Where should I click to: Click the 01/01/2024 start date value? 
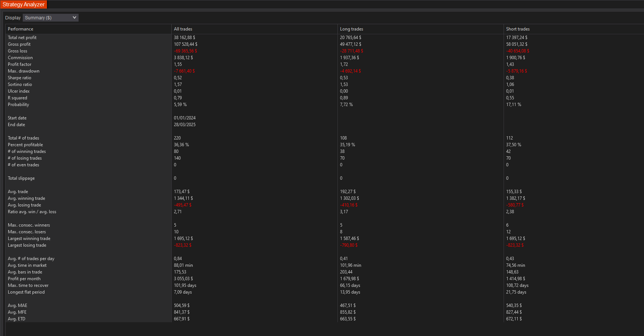click(185, 118)
